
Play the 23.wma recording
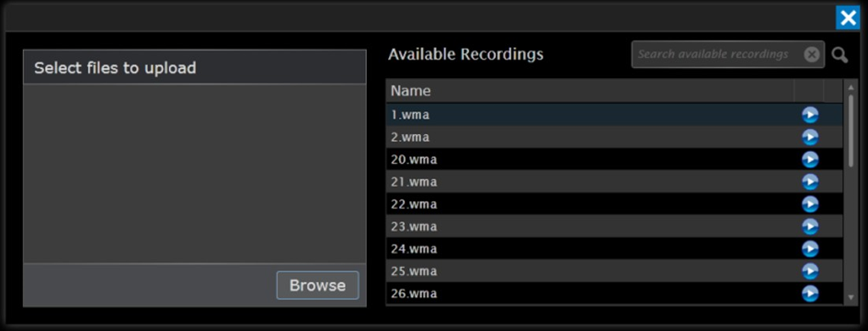[810, 227]
